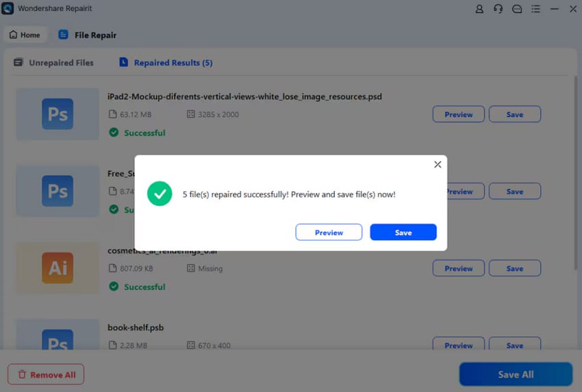Select the Ai file thumbnail
582x392 pixels.
pyautogui.click(x=58, y=267)
